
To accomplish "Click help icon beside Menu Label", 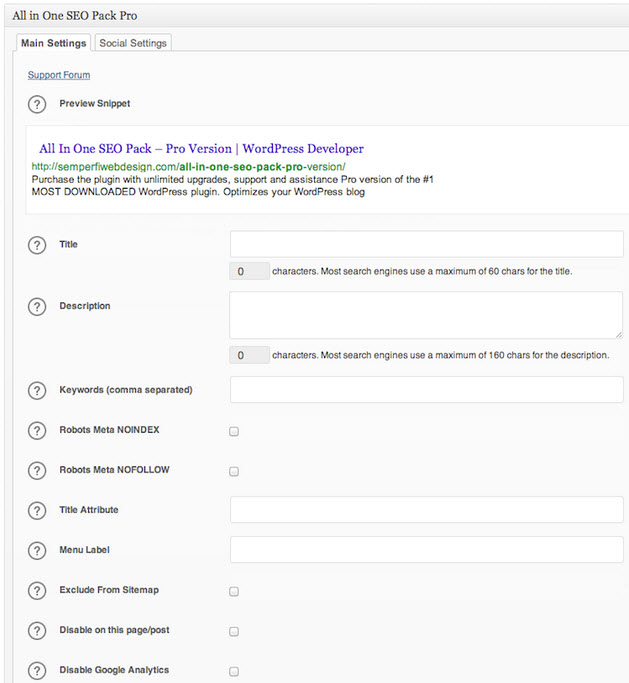I will pyautogui.click(x=37, y=550).
